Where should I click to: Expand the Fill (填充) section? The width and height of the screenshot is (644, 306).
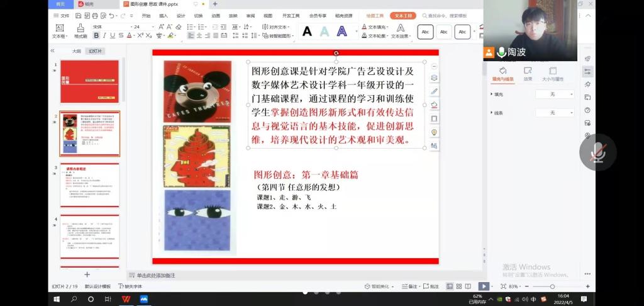(x=497, y=94)
